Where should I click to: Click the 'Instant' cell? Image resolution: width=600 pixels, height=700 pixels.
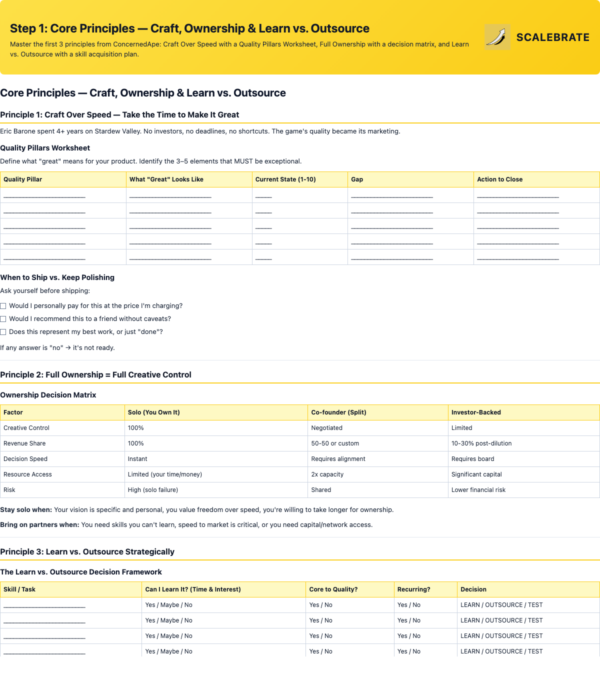click(216, 459)
